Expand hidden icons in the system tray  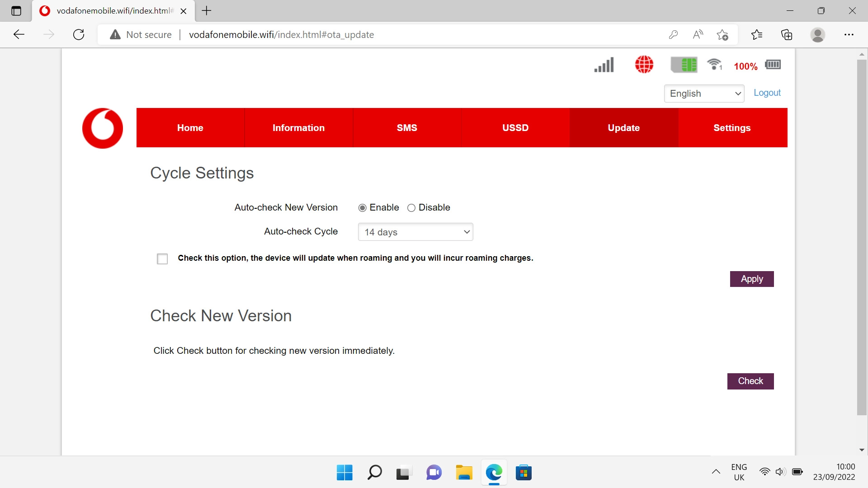tap(716, 472)
